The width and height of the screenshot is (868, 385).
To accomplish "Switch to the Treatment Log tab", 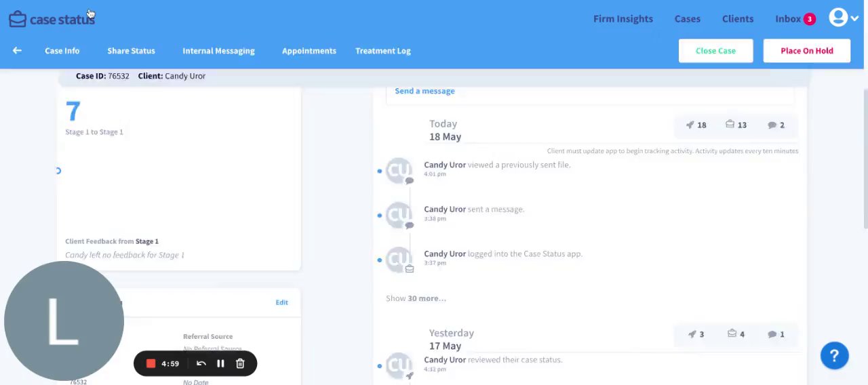I will [382, 51].
